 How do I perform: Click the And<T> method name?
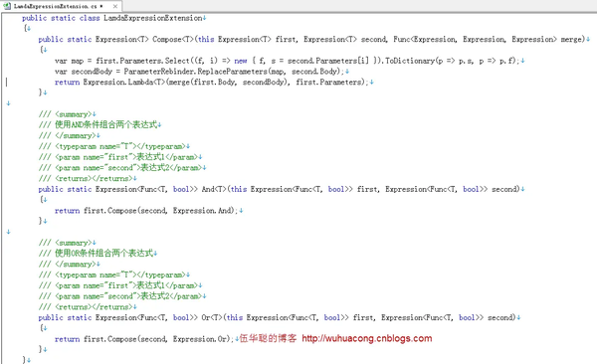pyautogui.click(x=214, y=189)
